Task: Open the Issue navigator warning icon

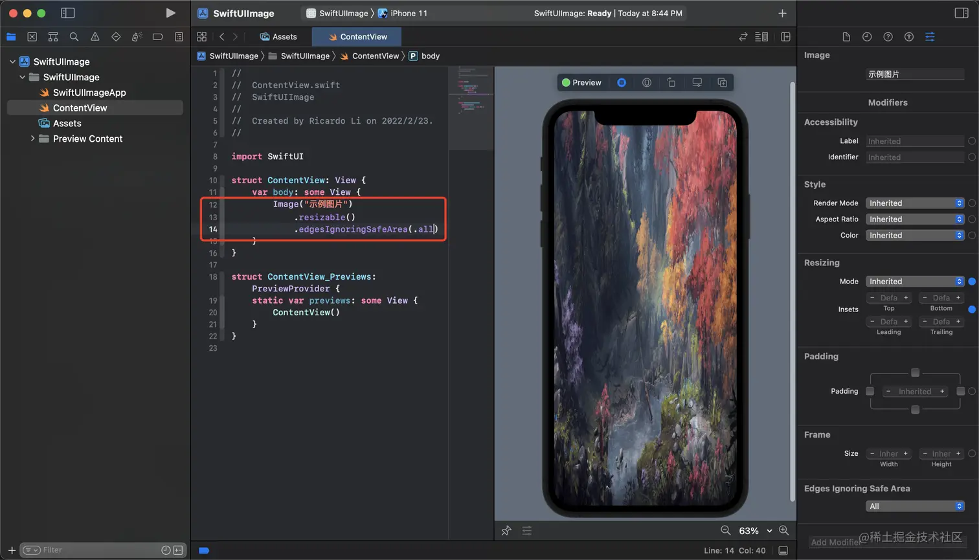Action: point(95,37)
